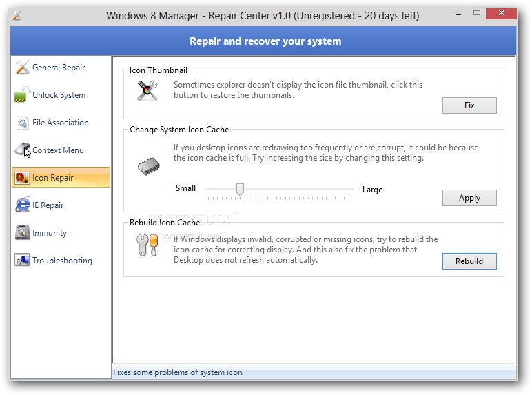Viewport: 532px width, 395px height.
Task: Click the icon cache size slider thumb
Action: pyautogui.click(x=240, y=190)
